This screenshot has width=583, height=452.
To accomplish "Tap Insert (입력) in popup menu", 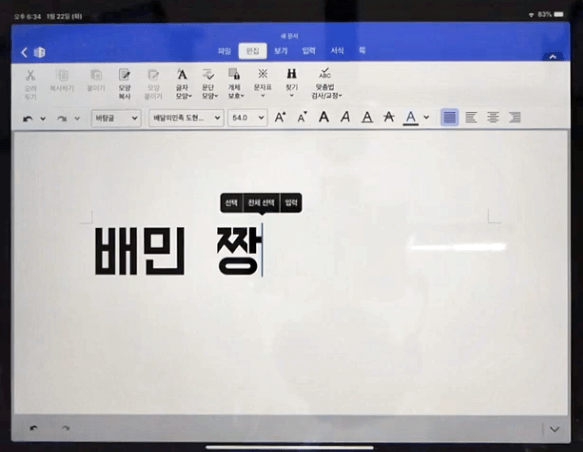I will [x=291, y=203].
